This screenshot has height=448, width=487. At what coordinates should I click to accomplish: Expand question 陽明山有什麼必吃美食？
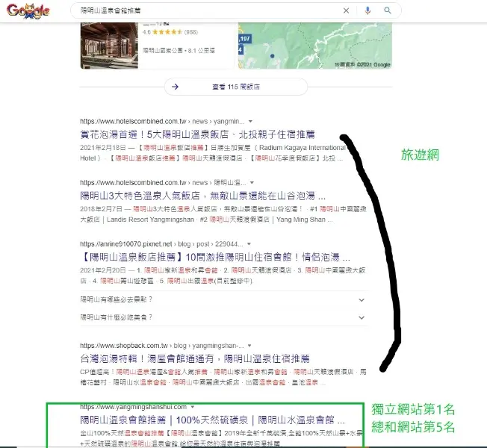(223, 317)
